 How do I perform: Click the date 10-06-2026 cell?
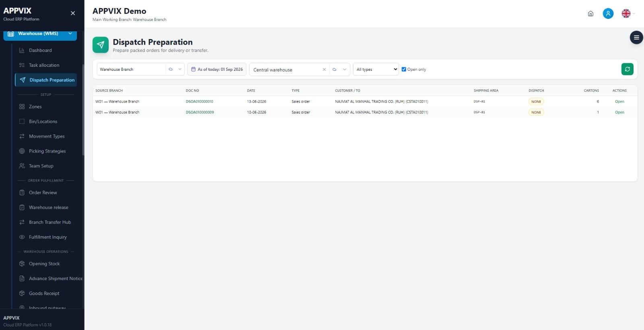click(256, 112)
